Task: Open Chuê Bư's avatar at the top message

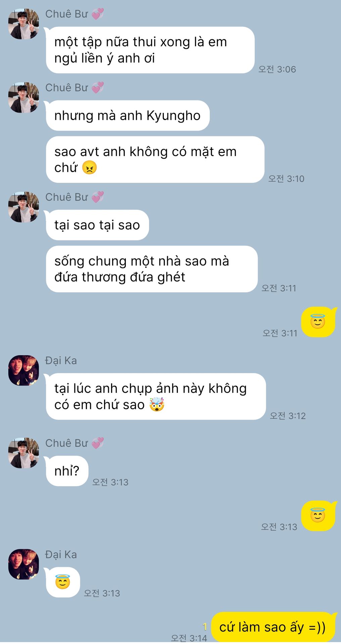Action: point(23,24)
